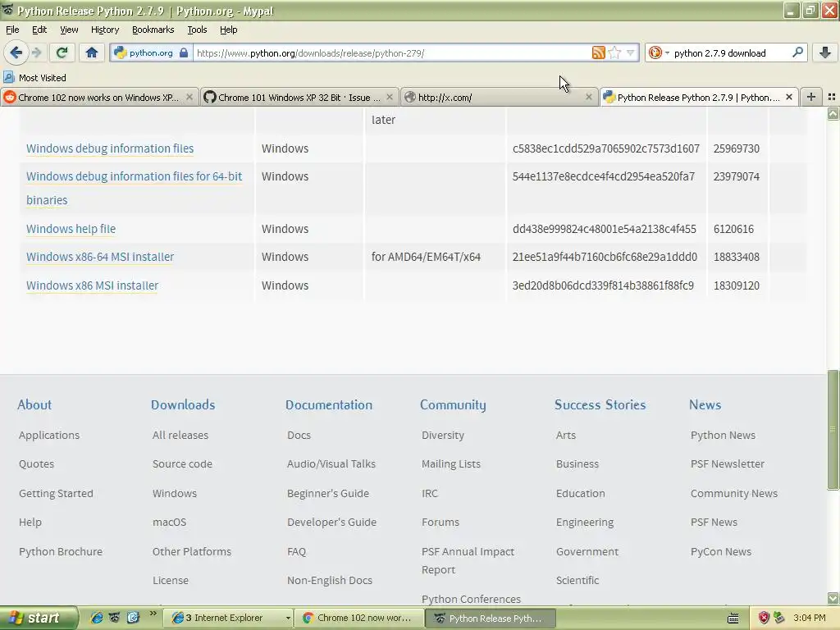Screen dimensions: 840x630
Task: Switch to the http://x.com/ tab
Action: coord(499,97)
